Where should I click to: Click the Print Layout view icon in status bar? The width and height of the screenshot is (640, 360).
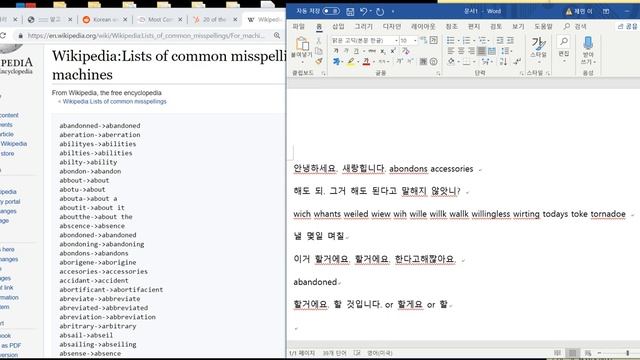pos(573,353)
